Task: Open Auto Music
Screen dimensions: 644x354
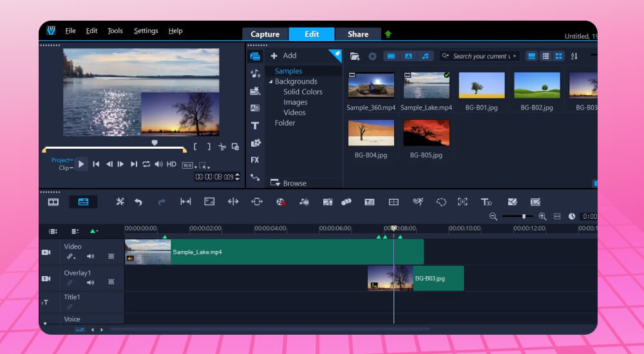Action: (x=328, y=202)
